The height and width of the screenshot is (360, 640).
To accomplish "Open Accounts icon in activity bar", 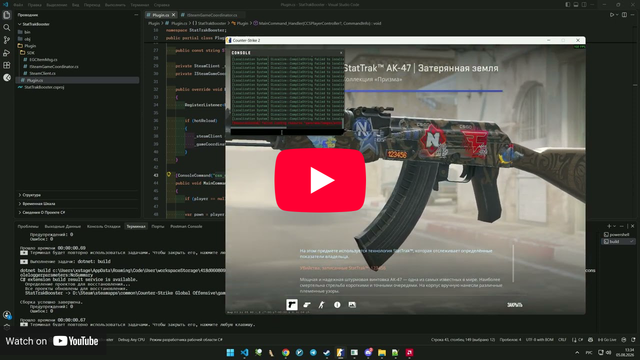I will pos(7,315).
